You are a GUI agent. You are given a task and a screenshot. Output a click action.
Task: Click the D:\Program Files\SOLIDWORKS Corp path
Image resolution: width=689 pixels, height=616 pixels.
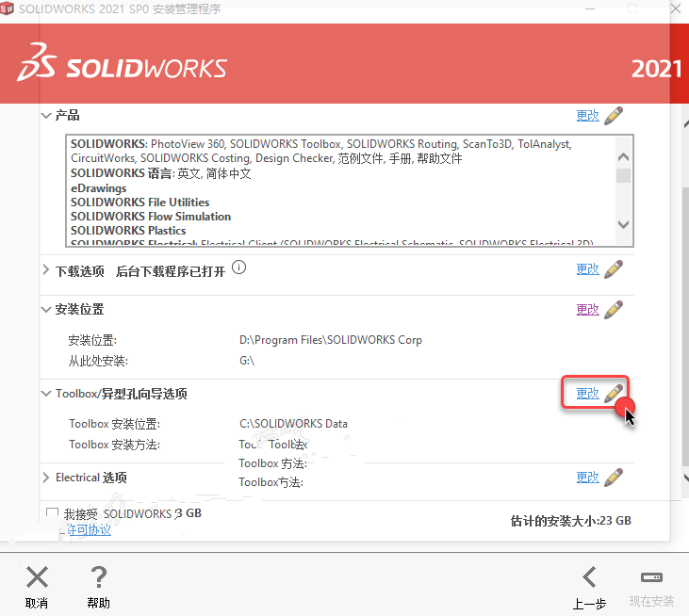[331, 340]
